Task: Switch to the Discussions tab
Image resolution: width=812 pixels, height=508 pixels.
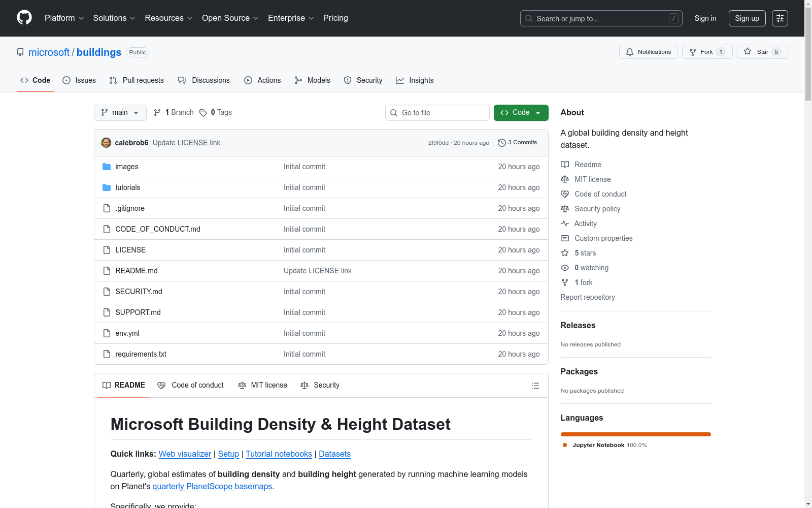Action: (x=204, y=80)
